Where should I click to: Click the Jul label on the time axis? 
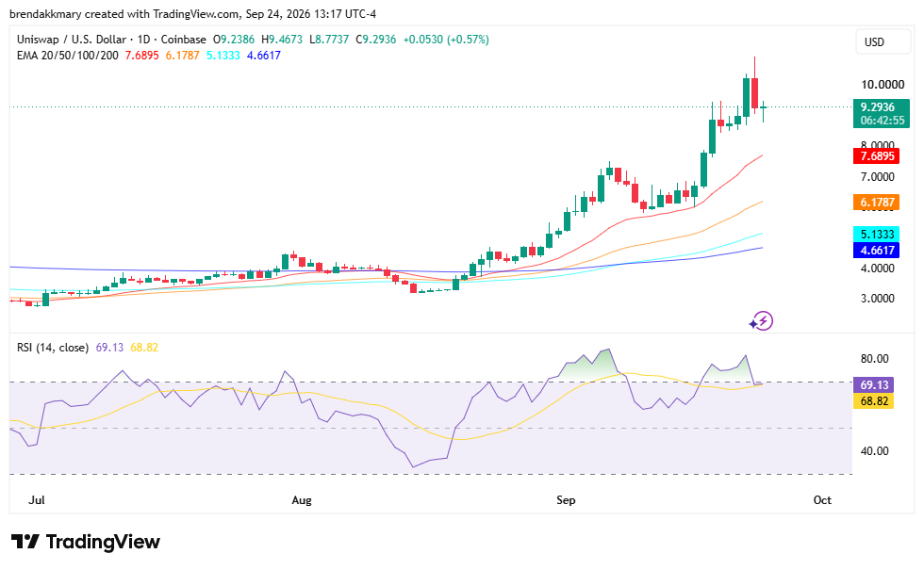coord(37,500)
